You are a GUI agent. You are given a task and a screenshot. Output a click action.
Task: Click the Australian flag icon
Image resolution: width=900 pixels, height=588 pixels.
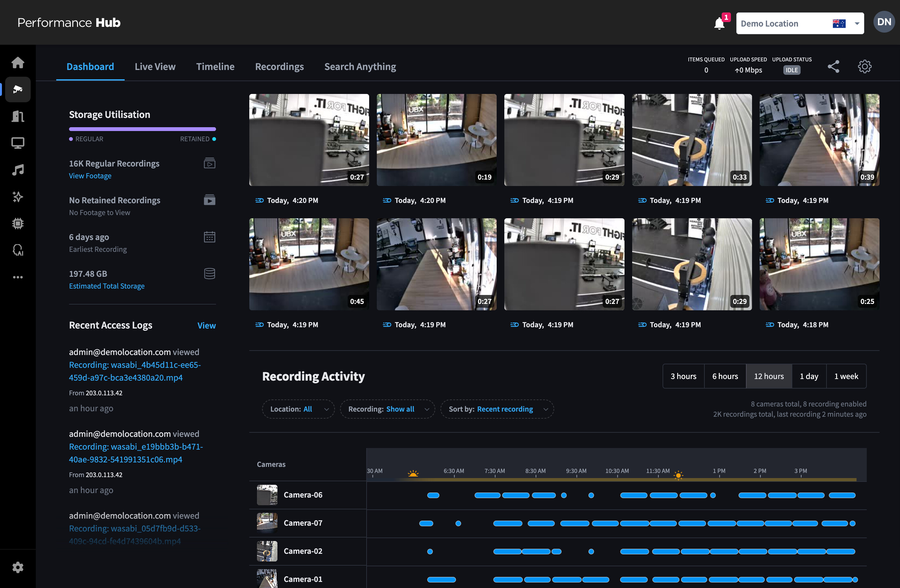tap(839, 23)
